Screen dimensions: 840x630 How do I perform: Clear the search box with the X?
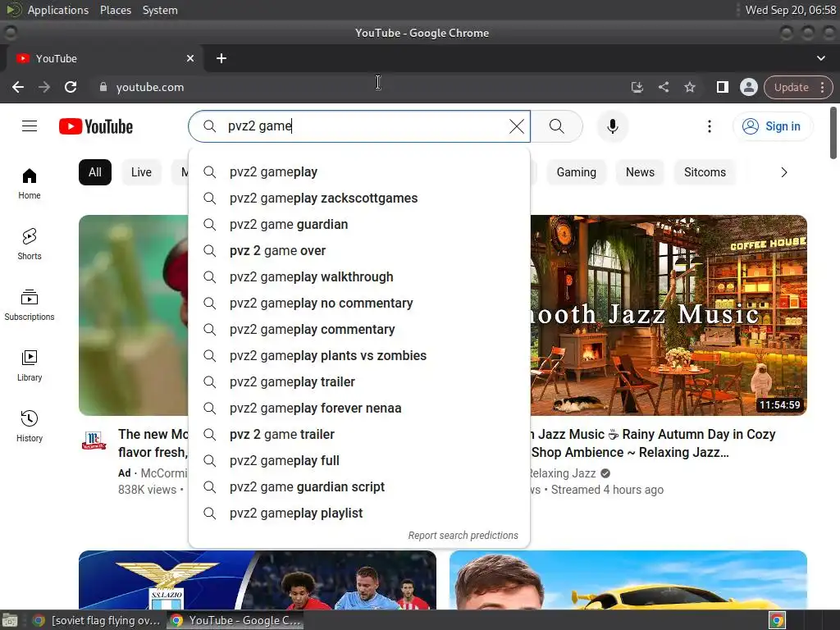pos(517,126)
